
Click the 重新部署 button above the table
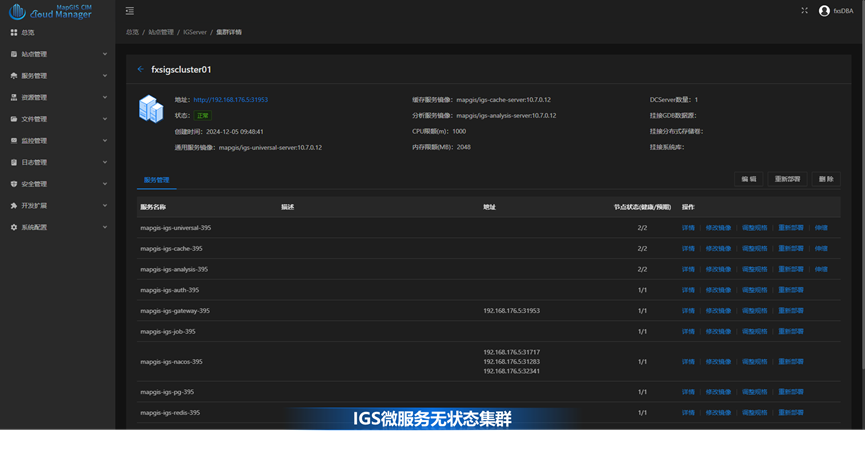[x=787, y=179]
